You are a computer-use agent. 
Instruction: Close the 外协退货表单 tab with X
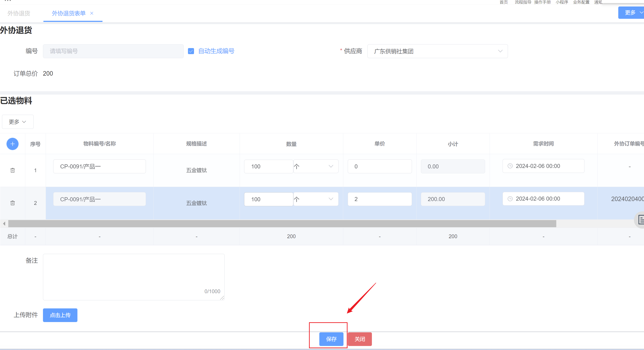(x=92, y=13)
